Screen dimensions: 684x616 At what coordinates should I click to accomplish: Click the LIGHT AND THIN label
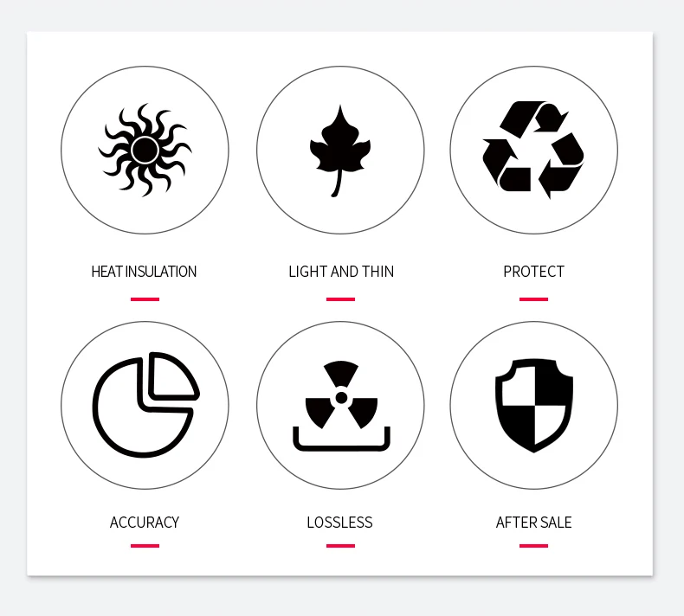pyautogui.click(x=341, y=272)
